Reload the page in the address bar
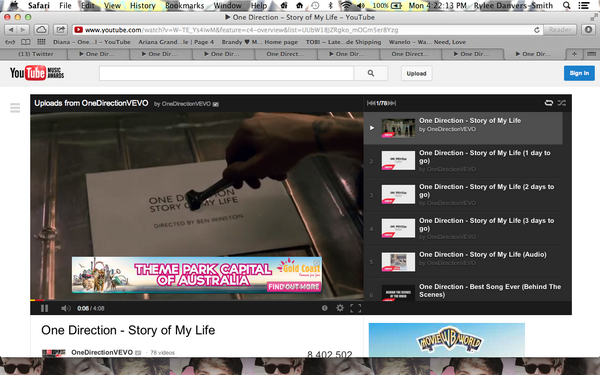 point(537,30)
